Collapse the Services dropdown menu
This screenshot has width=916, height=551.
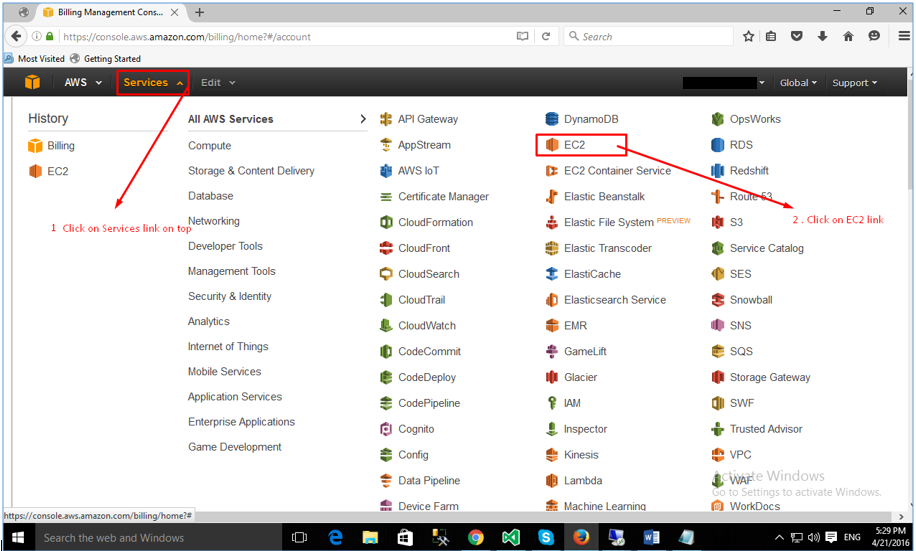pyautogui.click(x=153, y=82)
